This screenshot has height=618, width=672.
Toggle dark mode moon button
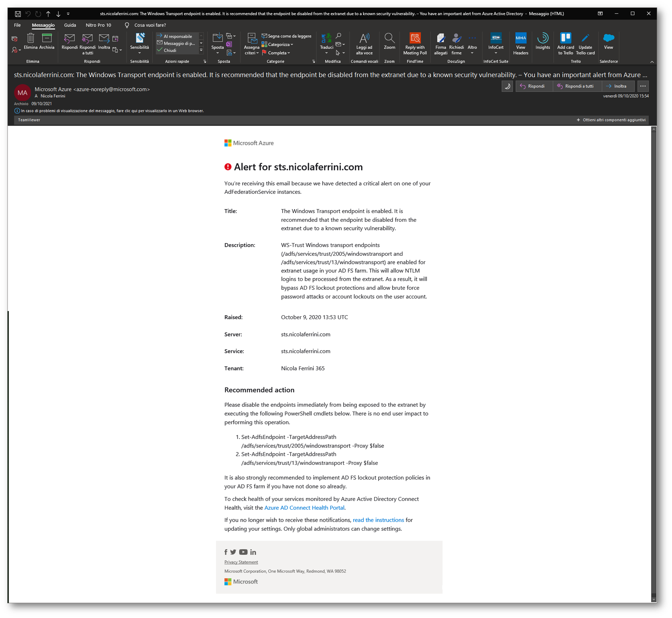coord(507,86)
